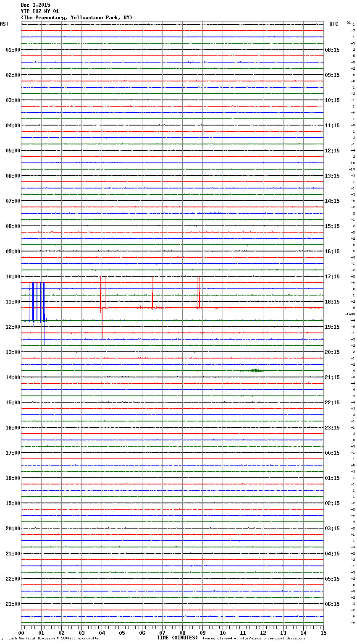Click the '19:15' UTC time label

coord(332,327)
